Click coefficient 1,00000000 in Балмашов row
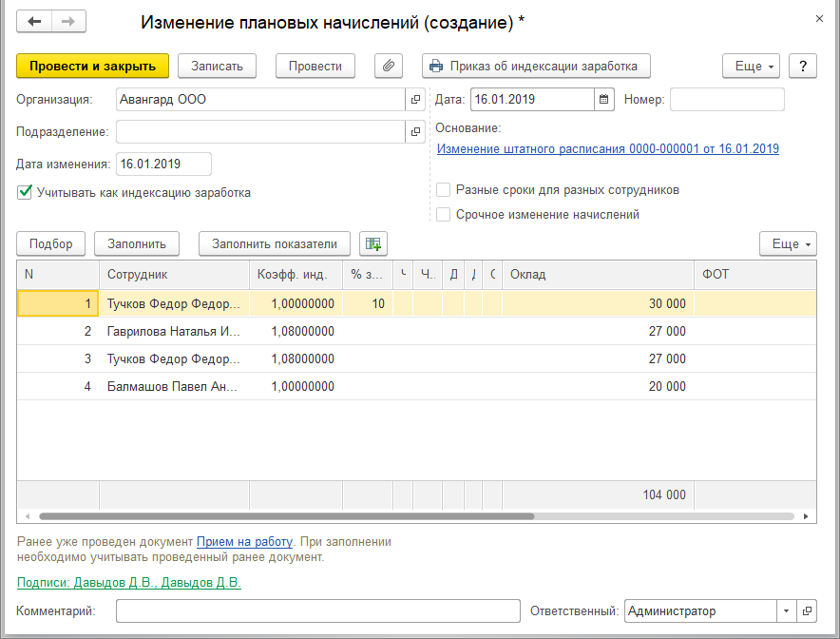 coord(296,386)
